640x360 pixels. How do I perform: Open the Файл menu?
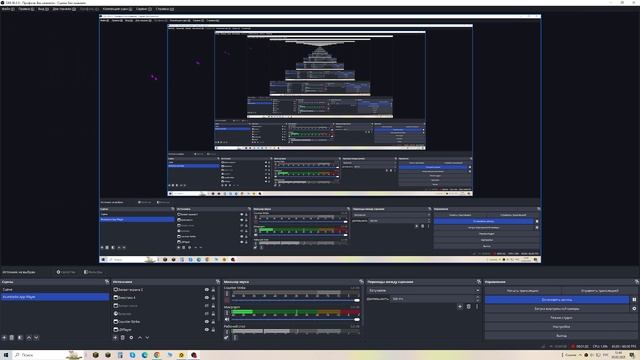8,9
